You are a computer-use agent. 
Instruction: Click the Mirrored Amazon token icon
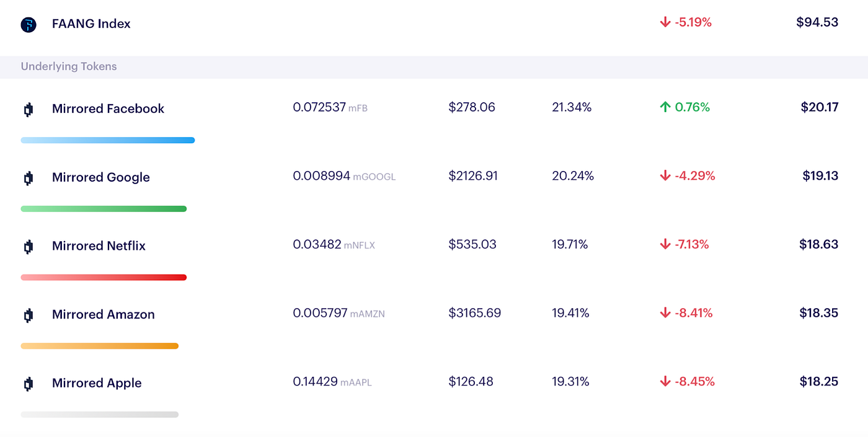[28, 316]
